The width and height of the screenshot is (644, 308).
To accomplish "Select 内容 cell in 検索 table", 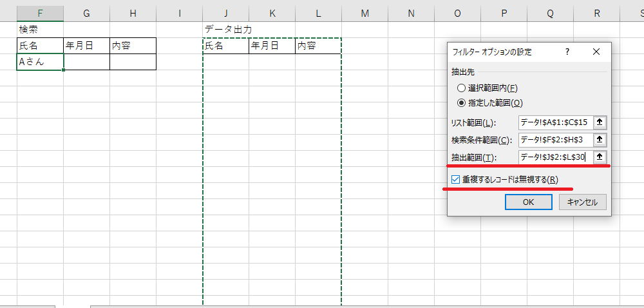I will point(133,46).
